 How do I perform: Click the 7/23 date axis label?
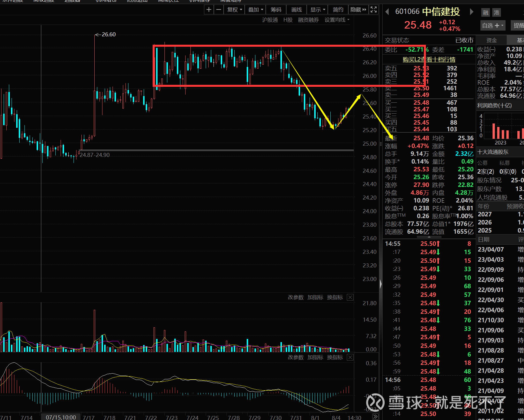172,417
